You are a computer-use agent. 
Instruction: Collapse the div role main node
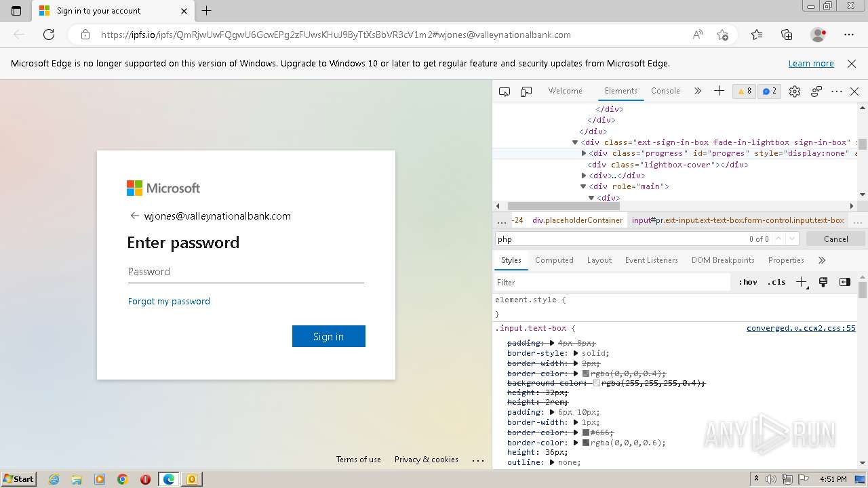(x=583, y=186)
